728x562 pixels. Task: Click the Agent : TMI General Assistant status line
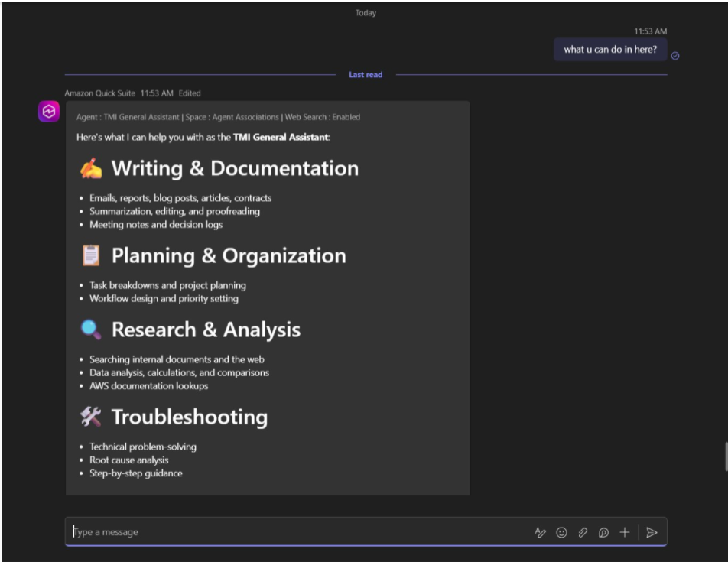218,118
